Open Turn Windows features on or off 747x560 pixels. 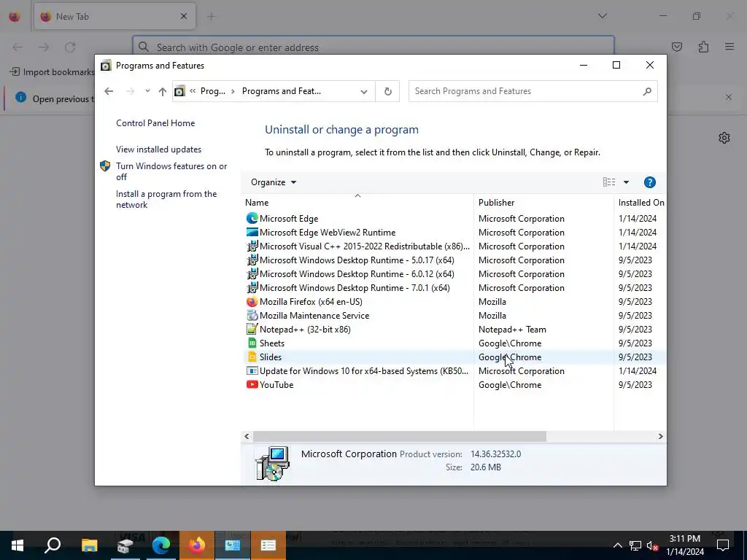point(171,171)
